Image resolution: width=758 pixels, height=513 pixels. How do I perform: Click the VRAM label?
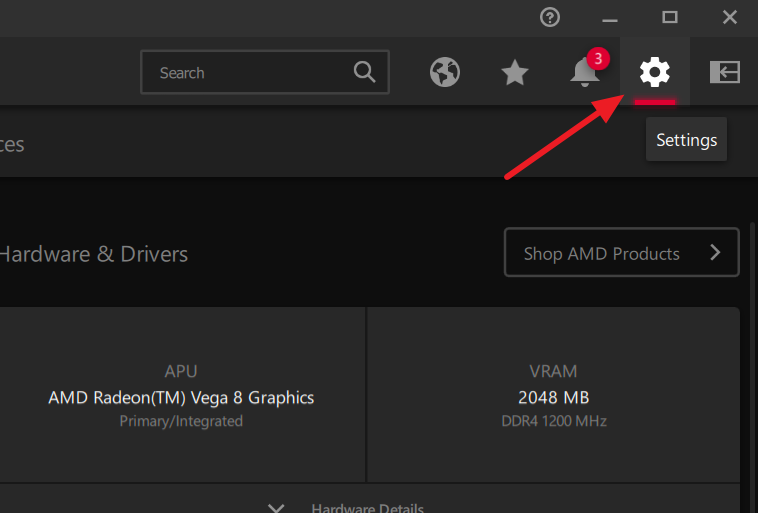(x=554, y=371)
